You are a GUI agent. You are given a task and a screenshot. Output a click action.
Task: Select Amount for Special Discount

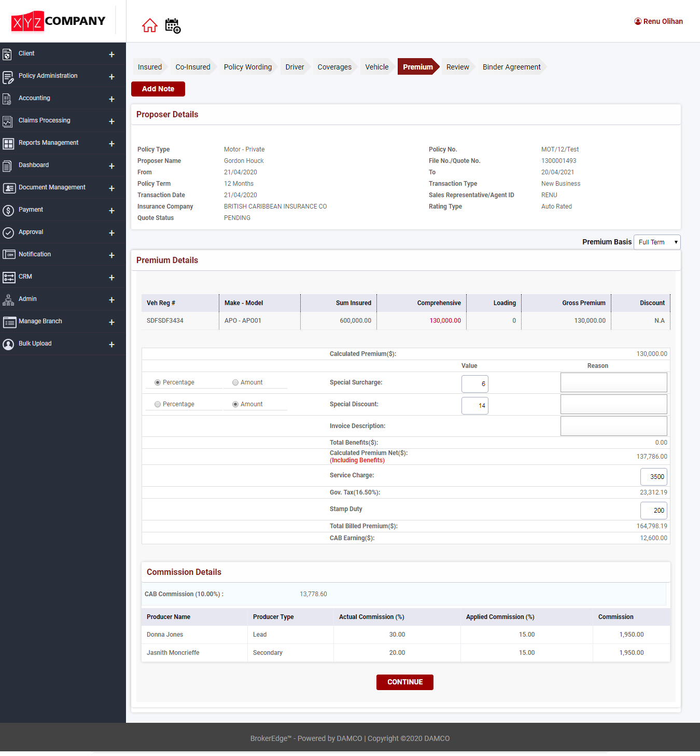[x=235, y=404]
